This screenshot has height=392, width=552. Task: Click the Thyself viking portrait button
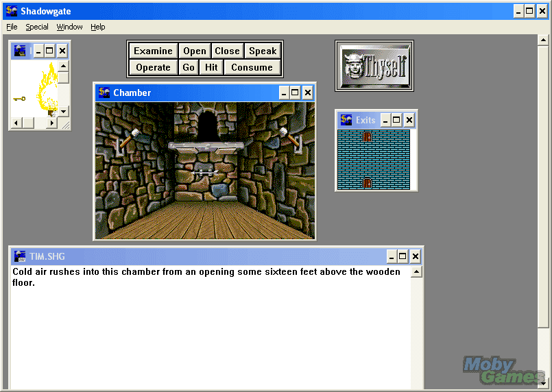374,66
